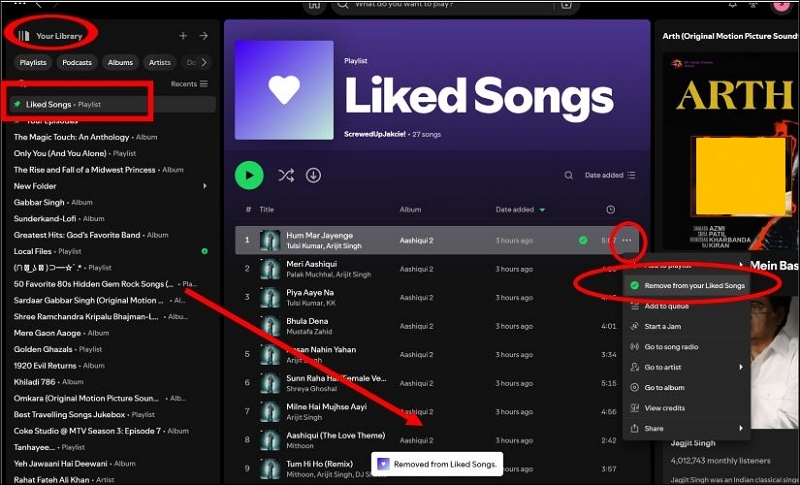Open Best Travelling Songs Jukebox playlist

[x=84, y=415]
